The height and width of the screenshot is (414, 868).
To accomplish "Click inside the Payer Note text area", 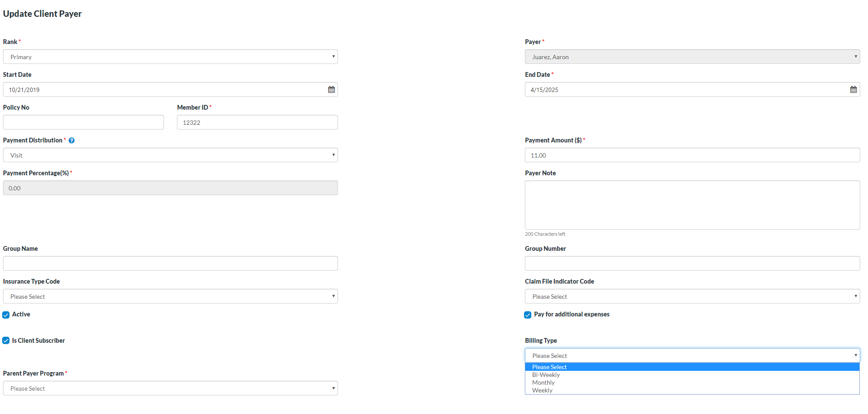I will pos(692,205).
